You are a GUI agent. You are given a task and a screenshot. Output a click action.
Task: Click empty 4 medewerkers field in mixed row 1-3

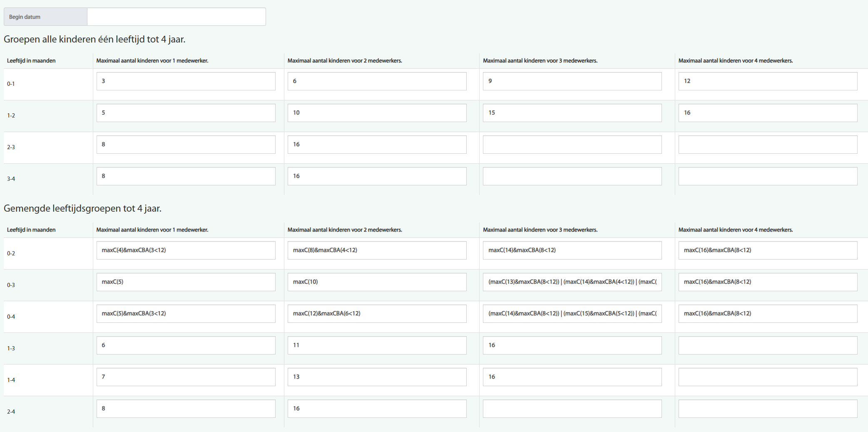[x=767, y=345]
